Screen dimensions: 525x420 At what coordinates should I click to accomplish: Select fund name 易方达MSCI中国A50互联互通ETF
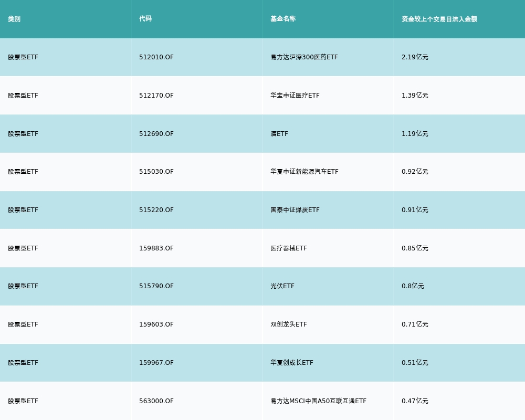319,401
